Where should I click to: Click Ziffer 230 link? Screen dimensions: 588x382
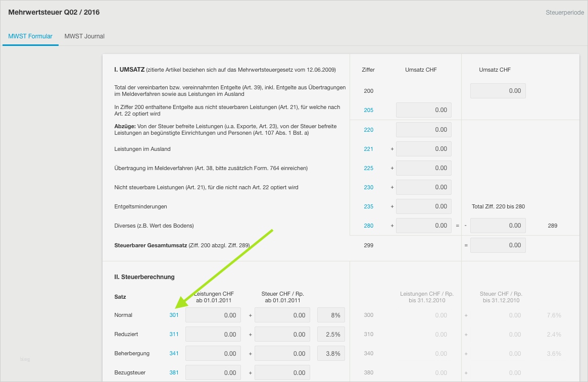pos(368,187)
